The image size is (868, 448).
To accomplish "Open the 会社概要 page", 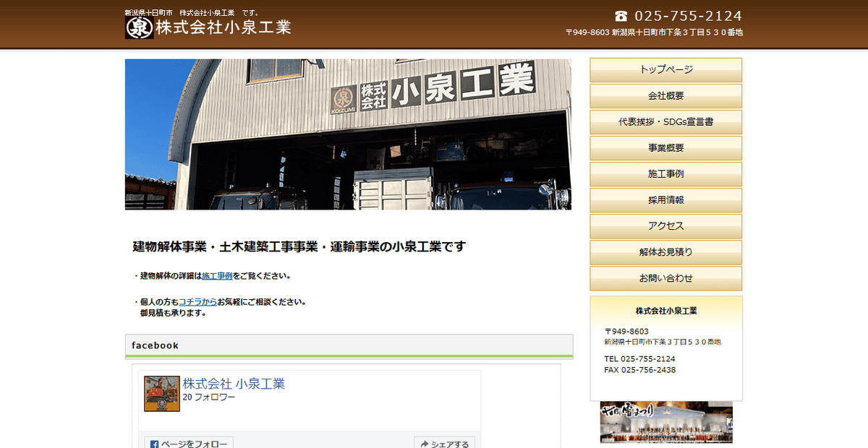I will coord(665,96).
